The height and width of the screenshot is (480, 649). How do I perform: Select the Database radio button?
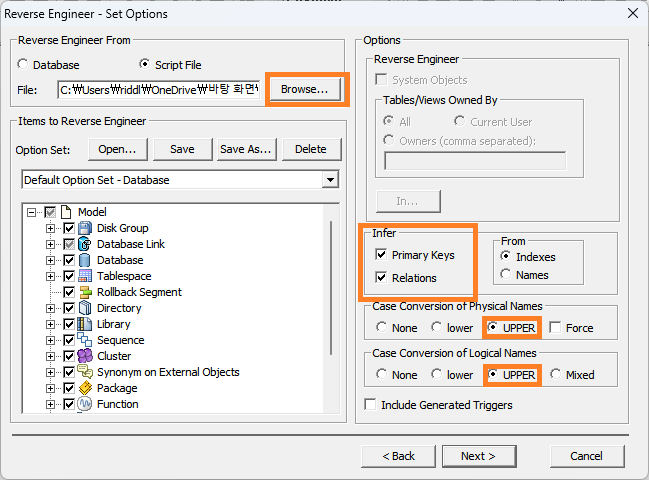(x=23, y=65)
